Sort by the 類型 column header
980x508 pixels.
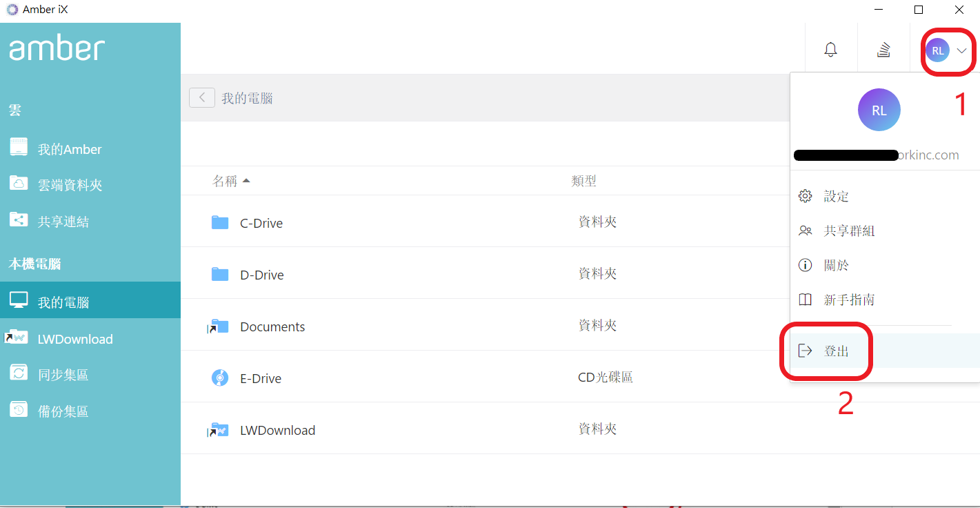(583, 181)
